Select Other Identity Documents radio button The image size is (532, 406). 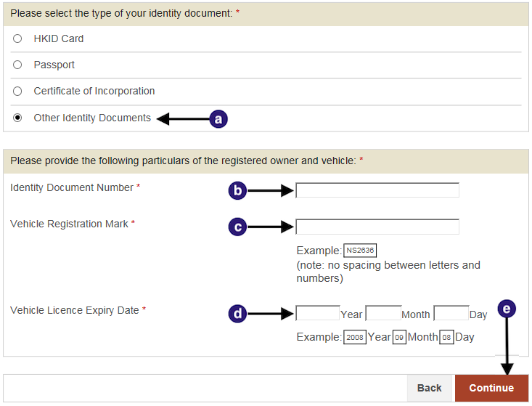pos(17,118)
